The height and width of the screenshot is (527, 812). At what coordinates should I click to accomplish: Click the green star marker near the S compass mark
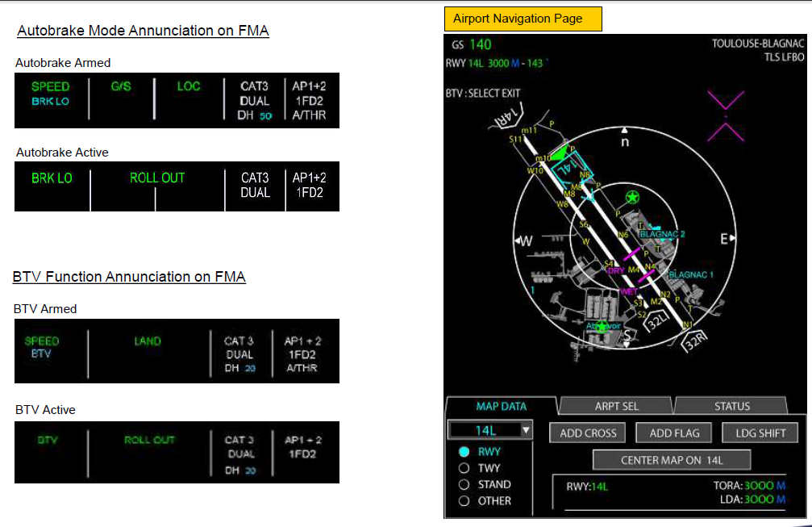602,326
